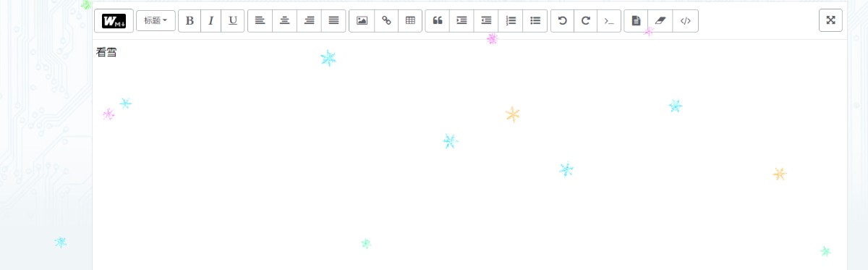Clear formatting with the eraser
The width and height of the screenshot is (868, 270).
(x=660, y=21)
